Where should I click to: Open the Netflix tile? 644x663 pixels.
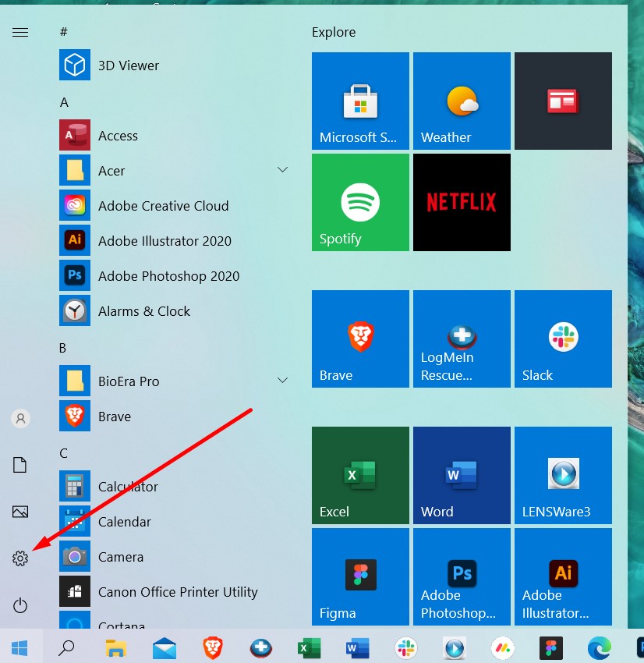tap(462, 202)
